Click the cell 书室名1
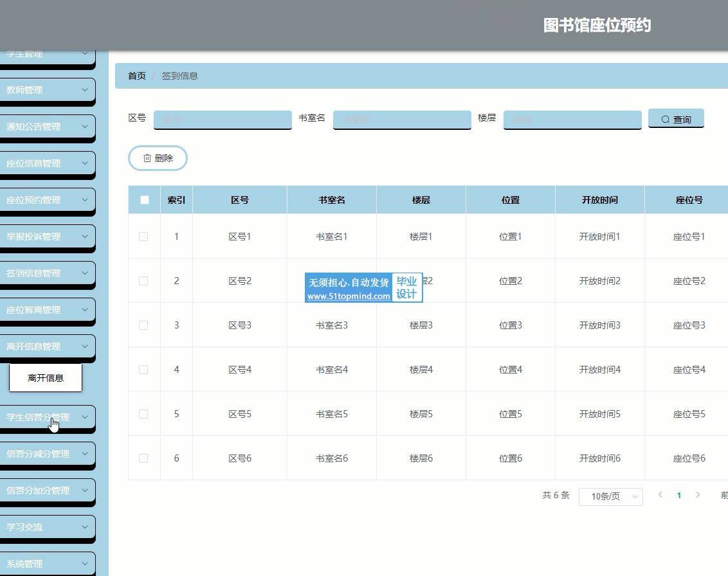 pyautogui.click(x=331, y=237)
